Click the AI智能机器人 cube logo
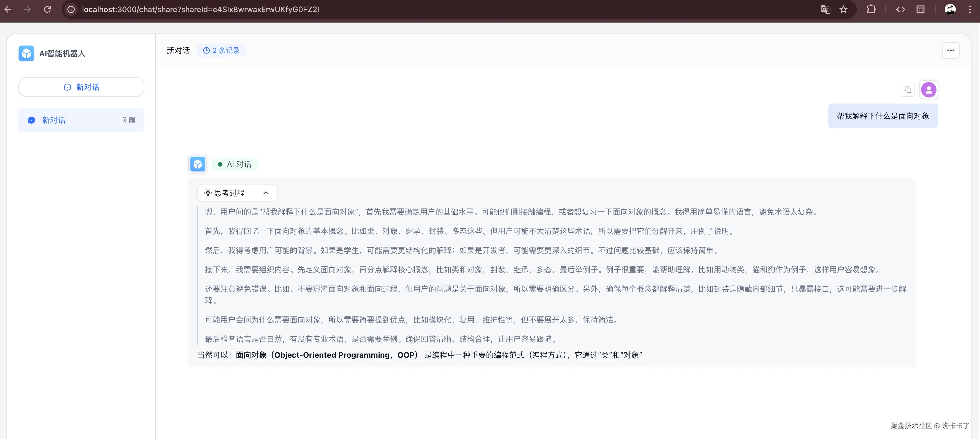 (x=26, y=53)
